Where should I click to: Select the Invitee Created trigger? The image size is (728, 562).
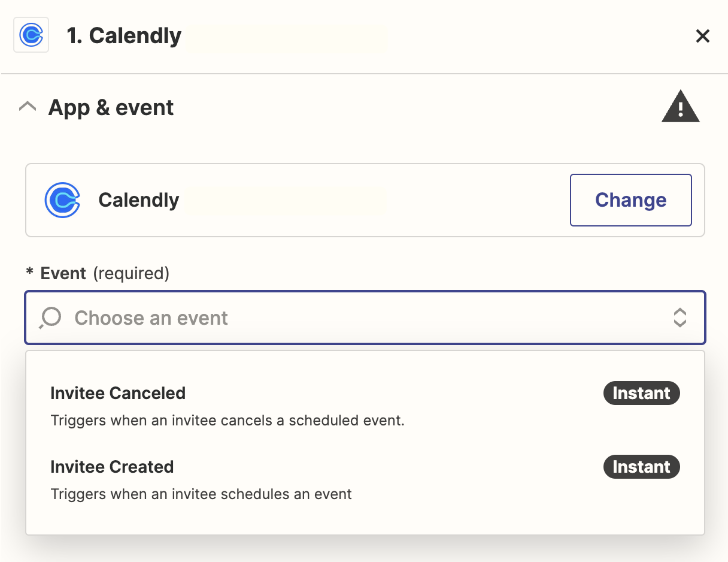coord(113,467)
